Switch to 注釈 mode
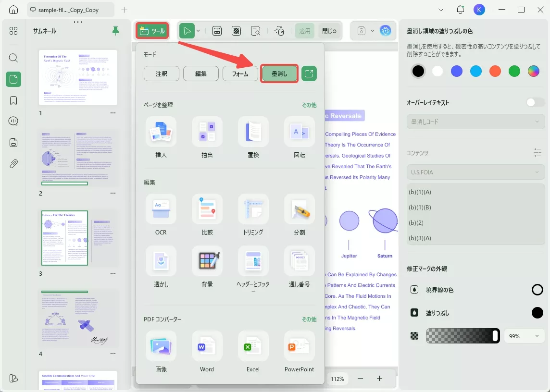 [x=161, y=73]
